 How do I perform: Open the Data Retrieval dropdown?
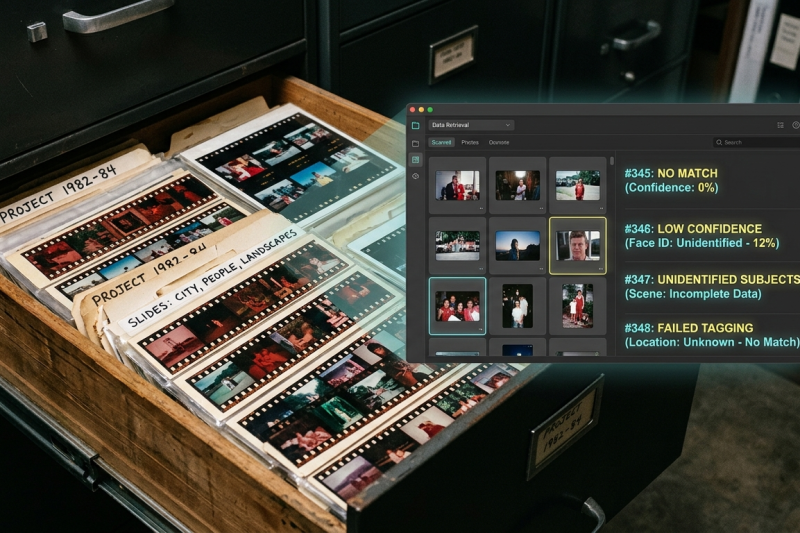pyautogui.click(x=471, y=125)
